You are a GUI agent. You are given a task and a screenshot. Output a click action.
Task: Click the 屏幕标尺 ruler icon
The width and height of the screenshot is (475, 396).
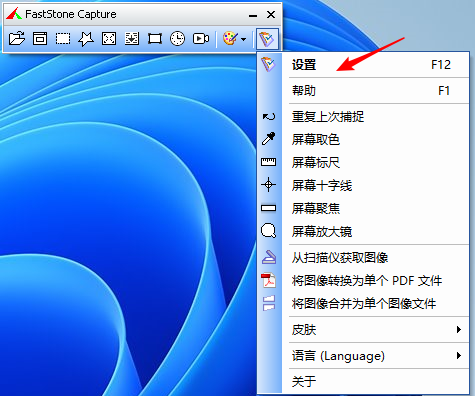click(x=269, y=162)
